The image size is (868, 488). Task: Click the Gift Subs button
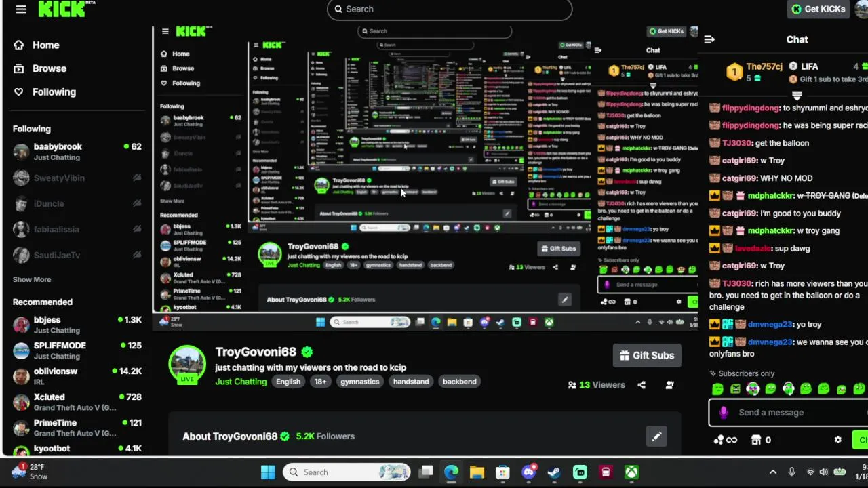(647, 355)
